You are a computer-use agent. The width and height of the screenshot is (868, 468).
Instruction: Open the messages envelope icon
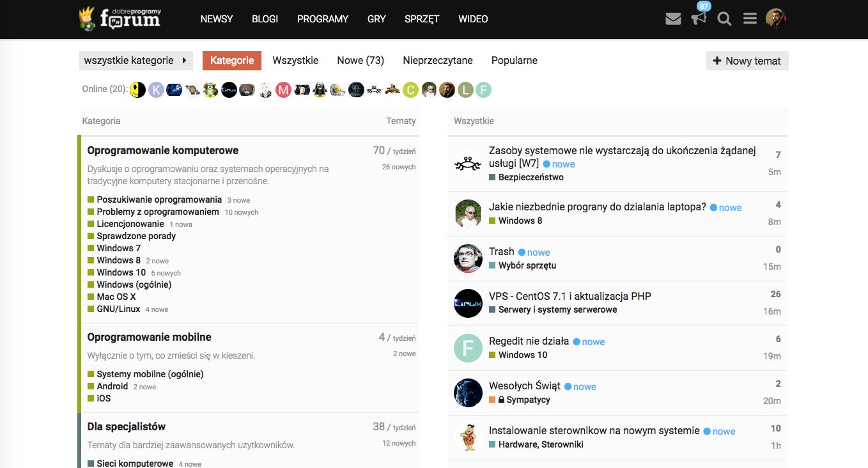click(x=673, y=19)
